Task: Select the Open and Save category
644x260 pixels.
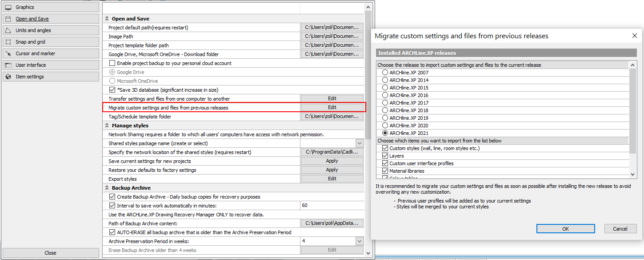Action: 51,19
